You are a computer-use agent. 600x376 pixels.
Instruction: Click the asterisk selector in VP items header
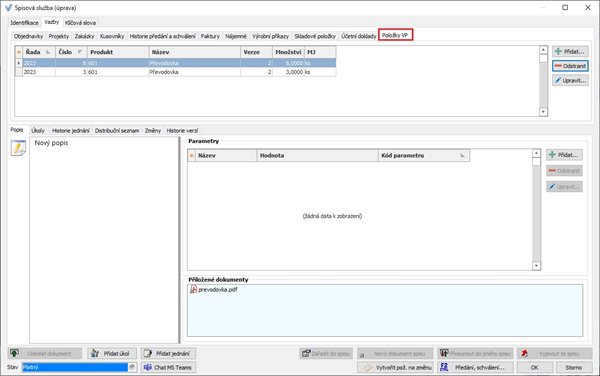pyautogui.click(x=19, y=52)
